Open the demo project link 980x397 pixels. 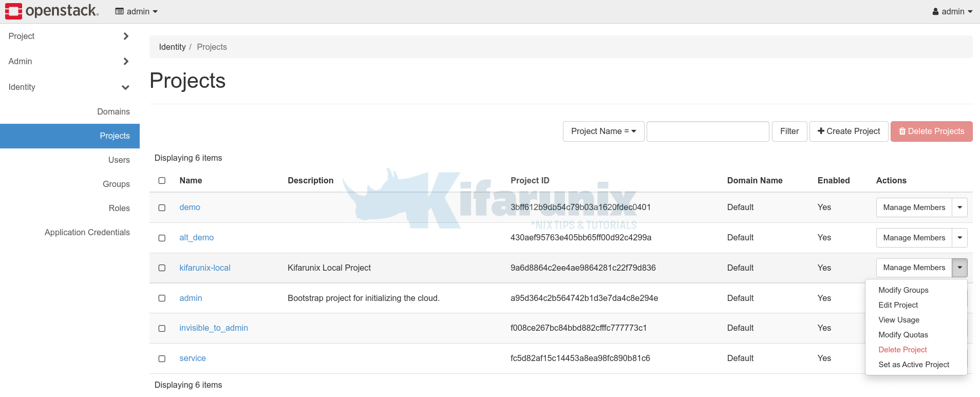tap(190, 207)
